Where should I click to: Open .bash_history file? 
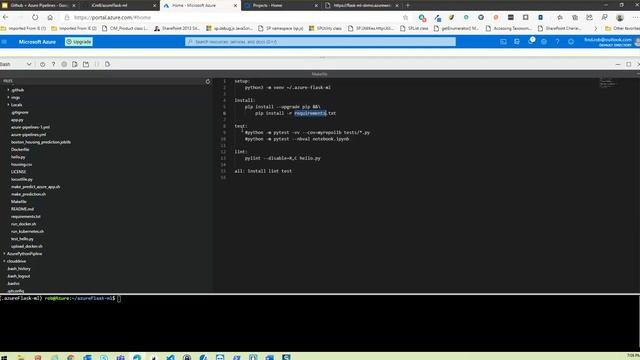19,269
